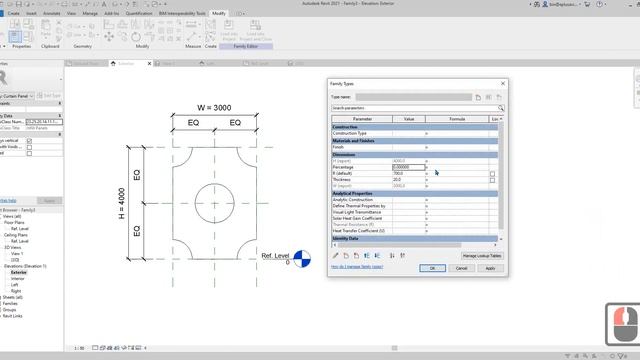The image size is (640, 360).
Task: Click the Align tool in Modify panel
Action: [x=109, y=24]
